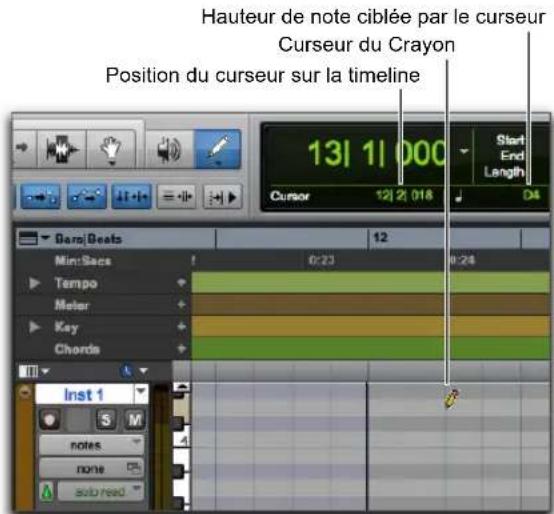This screenshot has height=514, width=554.
Task: Select the Scrubber speaker tool
Action: [x=169, y=149]
